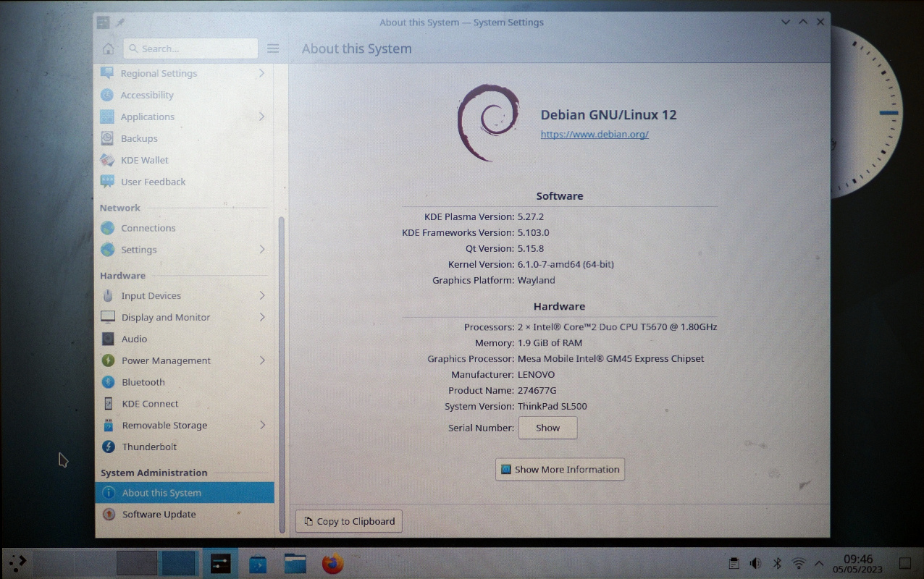
Task: Expand the Input Devices chevron
Action: point(261,295)
